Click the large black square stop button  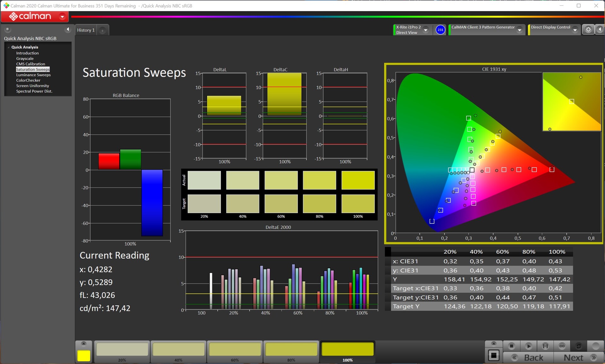493,355
